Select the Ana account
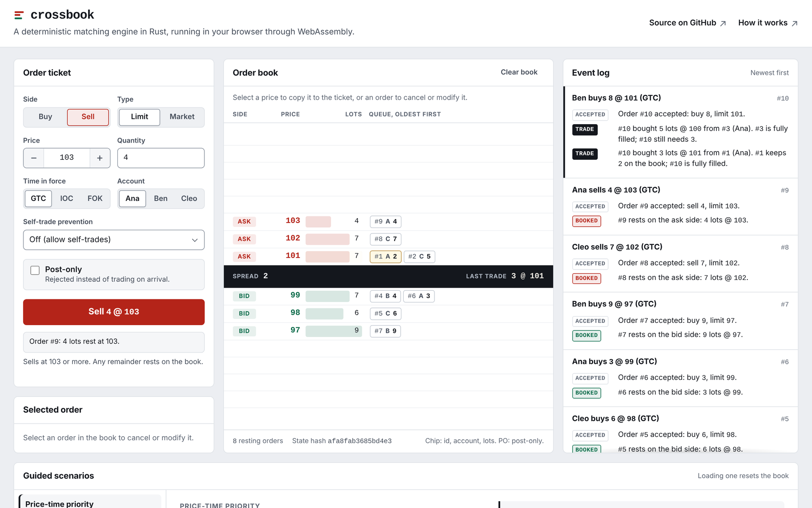The width and height of the screenshot is (812, 508). click(x=132, y=199)
